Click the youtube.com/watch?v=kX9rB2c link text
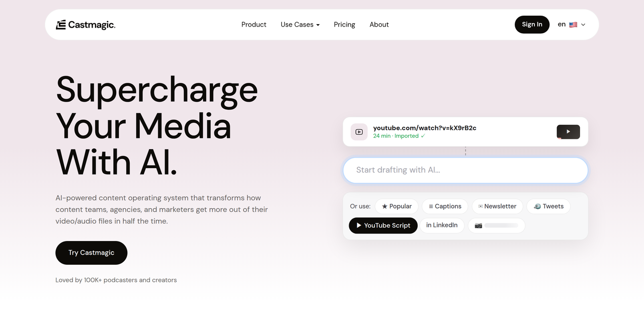The height and width of the screenshot is (309, 644). [425, 128]
